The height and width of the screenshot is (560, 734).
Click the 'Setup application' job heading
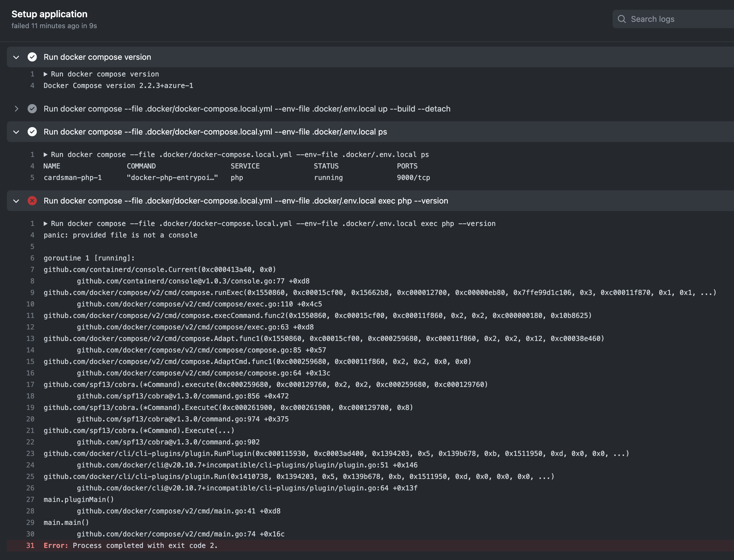49,14
